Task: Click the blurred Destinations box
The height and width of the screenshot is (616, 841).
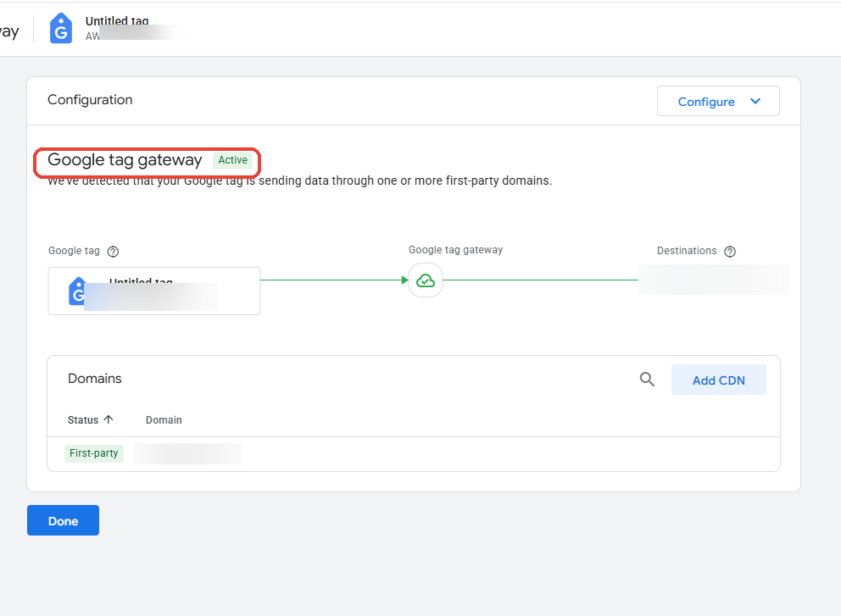Action: (x=714, y=280)
